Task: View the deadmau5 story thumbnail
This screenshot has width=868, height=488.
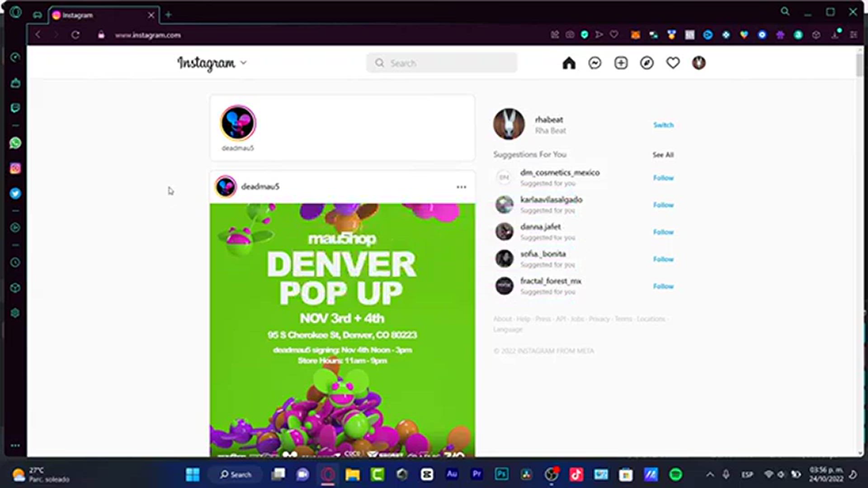Action: [237, 122]
